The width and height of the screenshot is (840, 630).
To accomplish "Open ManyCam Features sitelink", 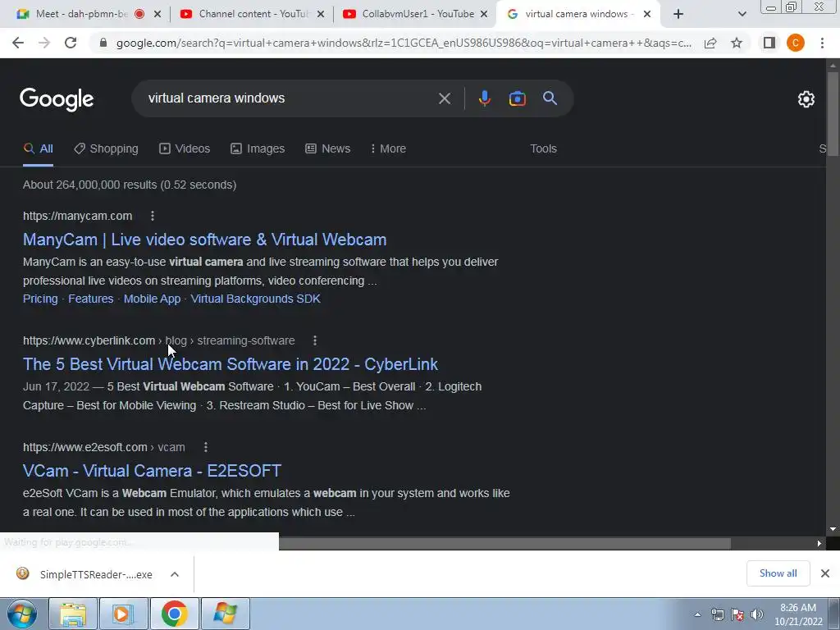I will [90, 299].
